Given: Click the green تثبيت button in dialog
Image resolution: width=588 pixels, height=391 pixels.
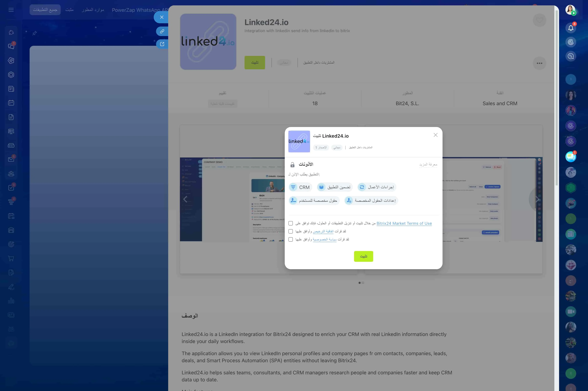Looking at the screenshot, I should point(363,256).
